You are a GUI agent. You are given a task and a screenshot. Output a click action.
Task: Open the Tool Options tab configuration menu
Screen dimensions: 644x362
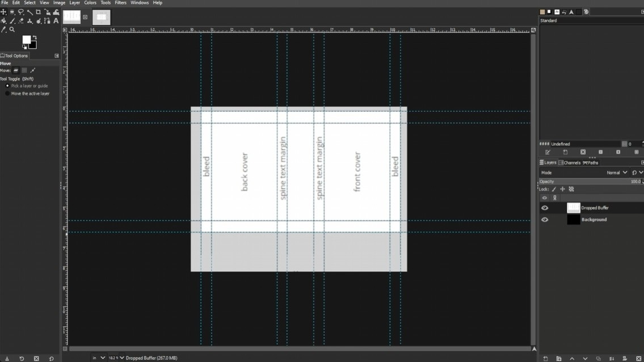coord(57,56)
